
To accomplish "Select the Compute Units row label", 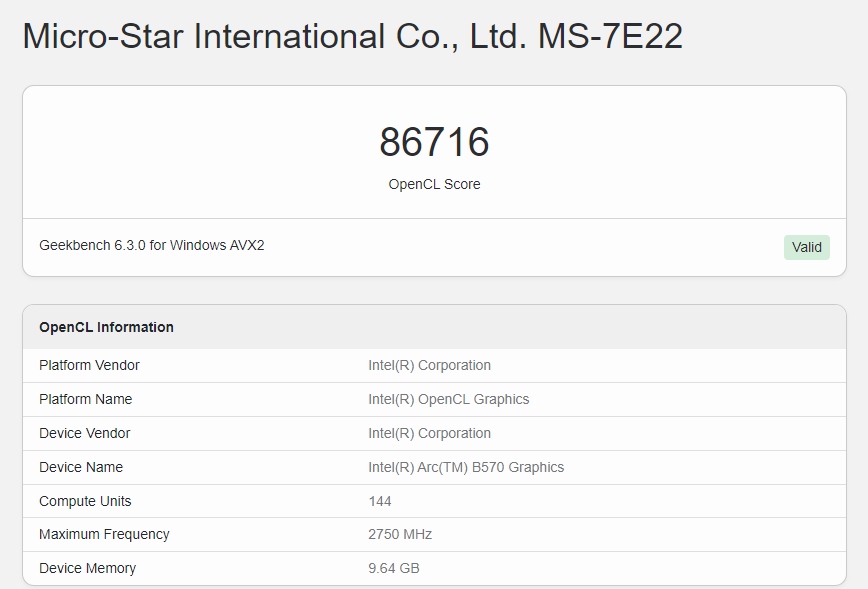I will pos(85,501).
